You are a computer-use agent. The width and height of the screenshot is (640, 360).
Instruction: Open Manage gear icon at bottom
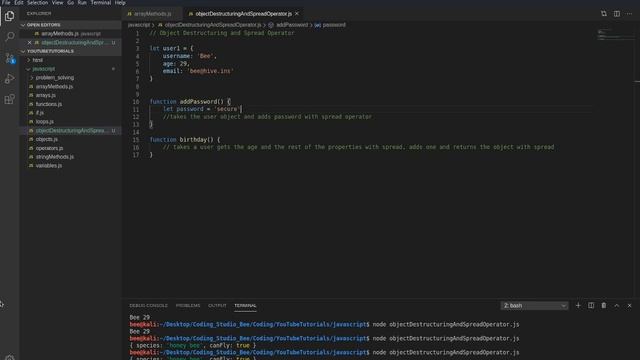click(9, 358)
